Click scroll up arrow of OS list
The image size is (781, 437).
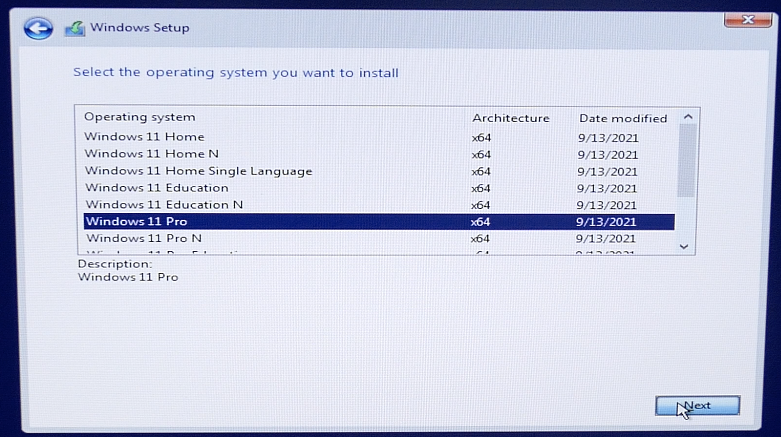[x=688, y=117]
